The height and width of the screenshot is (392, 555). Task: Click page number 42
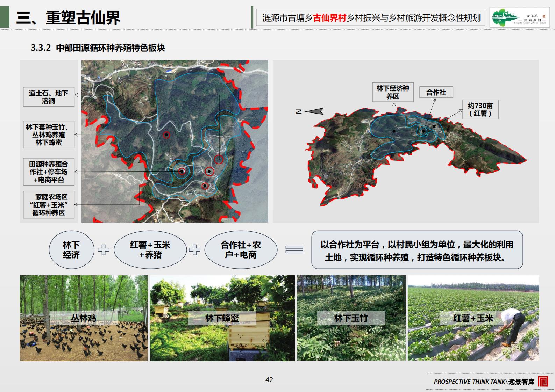[x=269, y=380]
